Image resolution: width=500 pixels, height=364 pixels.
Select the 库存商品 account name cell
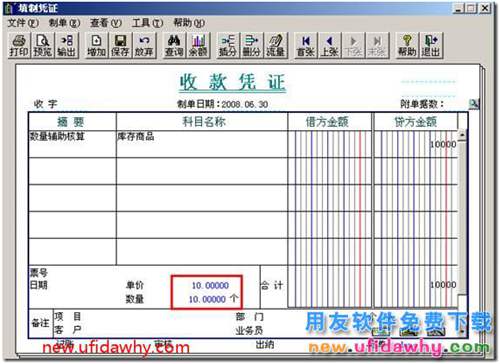tap(202, 144)
